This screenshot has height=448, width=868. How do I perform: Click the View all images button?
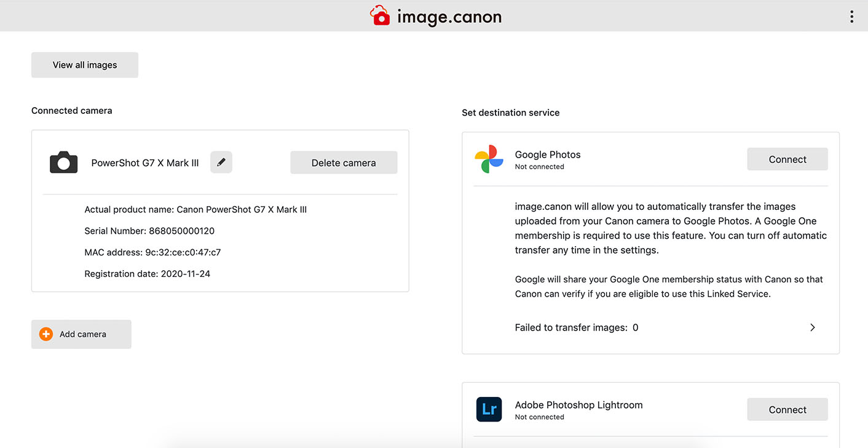point(85,65)
